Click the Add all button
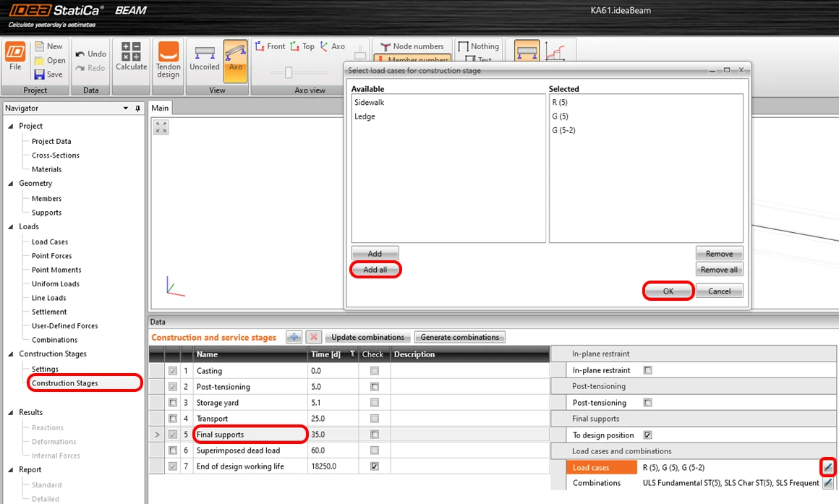This screenshot has width=839, height=504. 375,270
